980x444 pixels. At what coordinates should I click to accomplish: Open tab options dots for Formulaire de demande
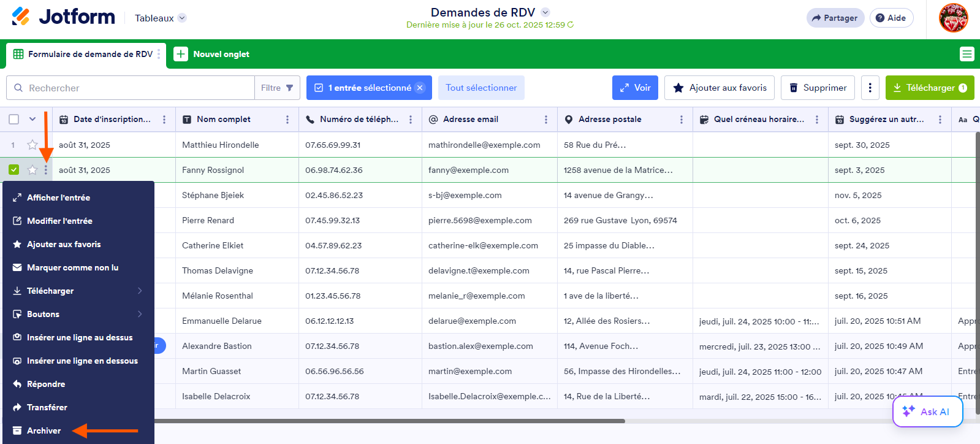click(x=159, y=54)
